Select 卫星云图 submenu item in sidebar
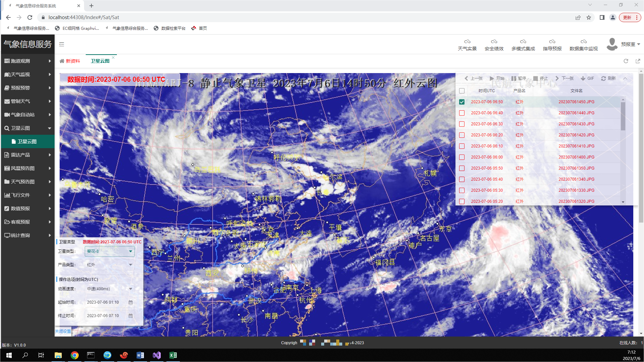Viewport: 644px width, 362px height. point(28,141)
